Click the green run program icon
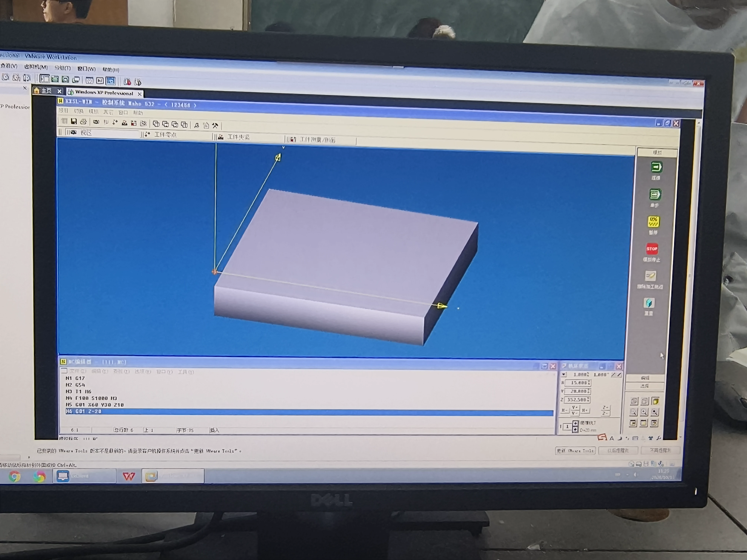The height and width of the screenshot is (560, 747). pos(656,167)
